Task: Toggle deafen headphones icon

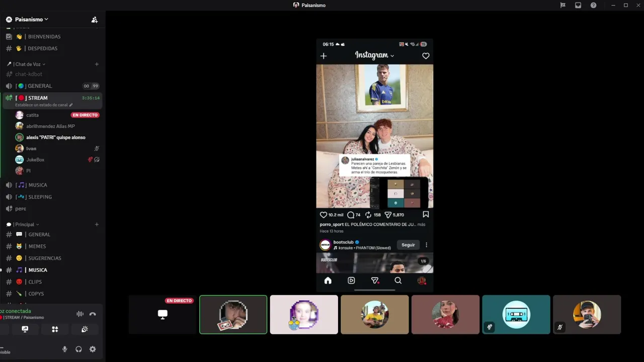Action: 78,349
